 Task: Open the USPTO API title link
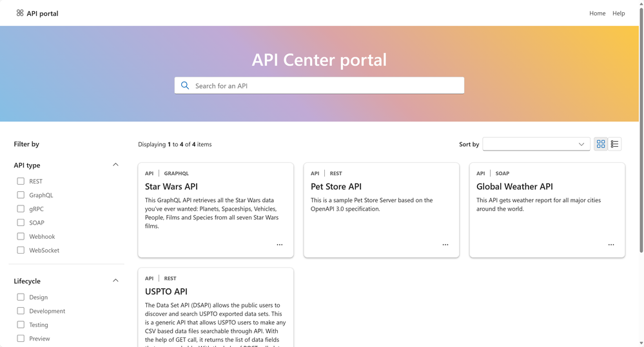pos(166,292)
